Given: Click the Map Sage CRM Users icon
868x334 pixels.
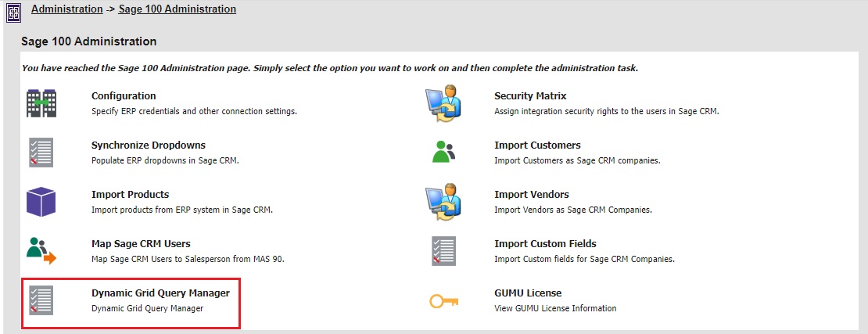Looking at the screenshot, I should (41, 250).
